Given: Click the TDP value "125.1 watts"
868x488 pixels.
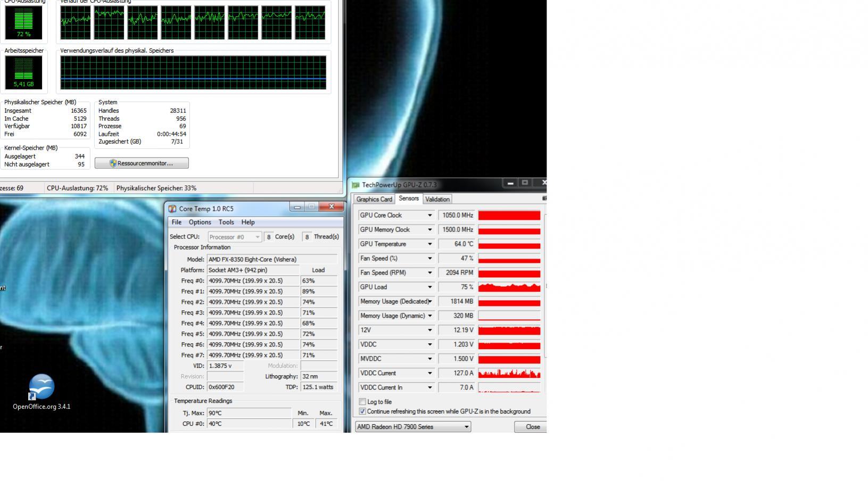Looking at the screenshot, I should coord(319,387).
